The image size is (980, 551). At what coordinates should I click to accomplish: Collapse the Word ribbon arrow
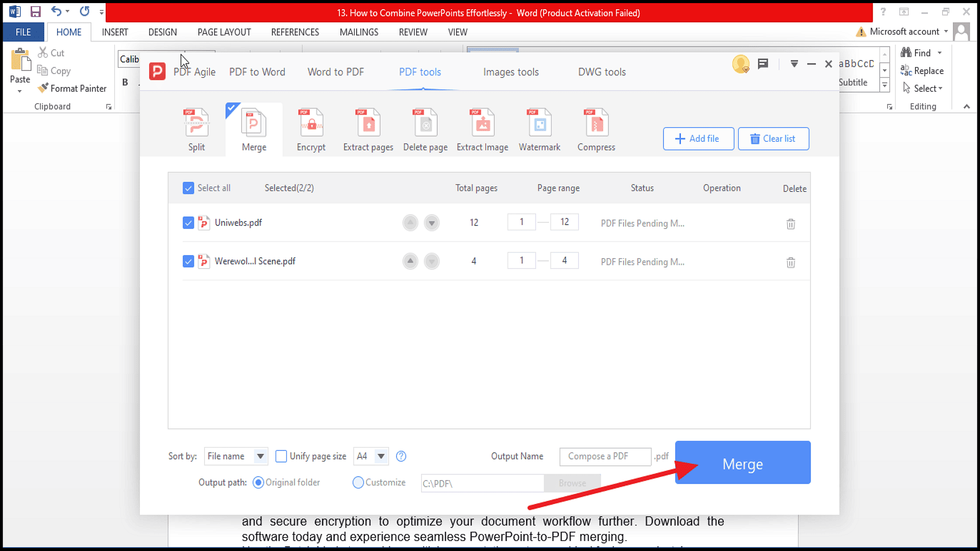tap(967, 106)
